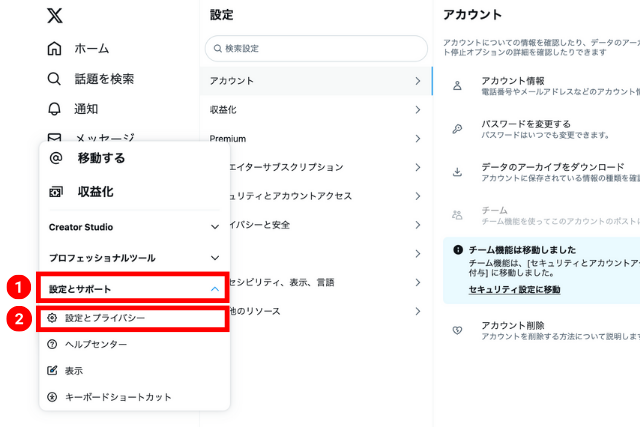Click the info icon in チーム機能は移動しました notice
The height and width of the screenshot is (427, 640).
[x=458, y=249]
